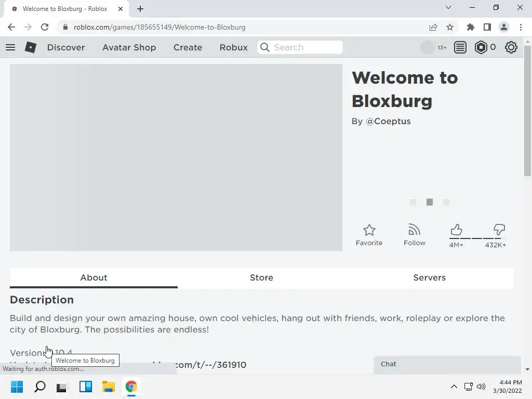Open the settings gear icon

pyautogui.click(x=511, y=47)
